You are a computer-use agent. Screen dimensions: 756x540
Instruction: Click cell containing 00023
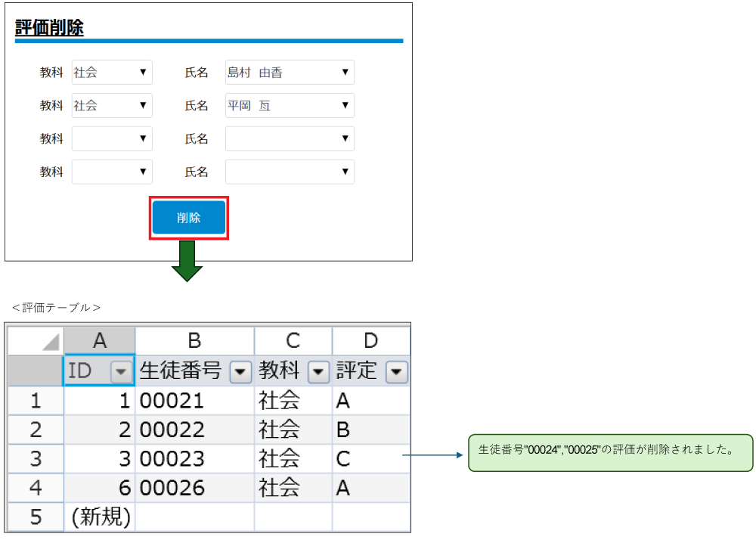coord(194,458)
